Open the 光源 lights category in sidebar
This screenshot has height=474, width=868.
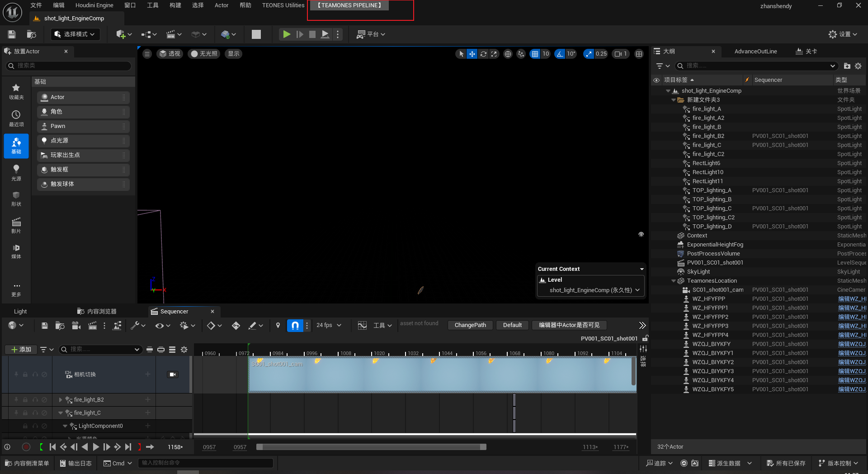point(16,172)
